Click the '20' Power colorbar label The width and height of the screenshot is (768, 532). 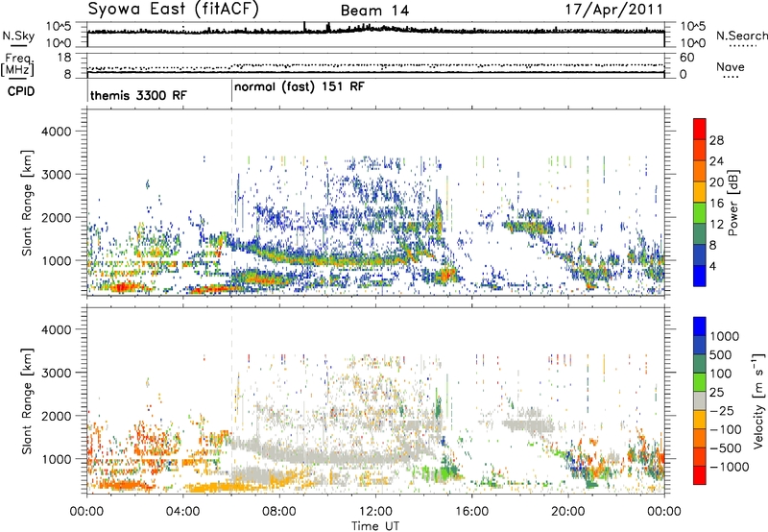coord(716,182)
